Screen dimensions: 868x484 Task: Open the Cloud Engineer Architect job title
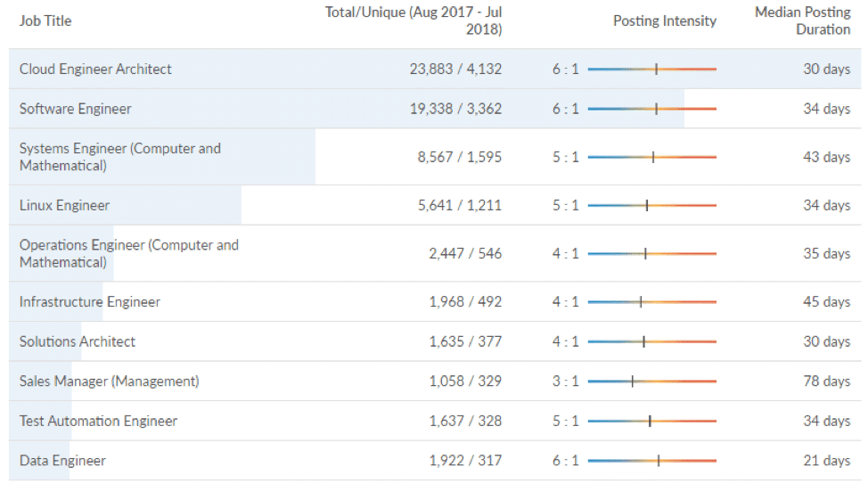(x=95, y=69)
